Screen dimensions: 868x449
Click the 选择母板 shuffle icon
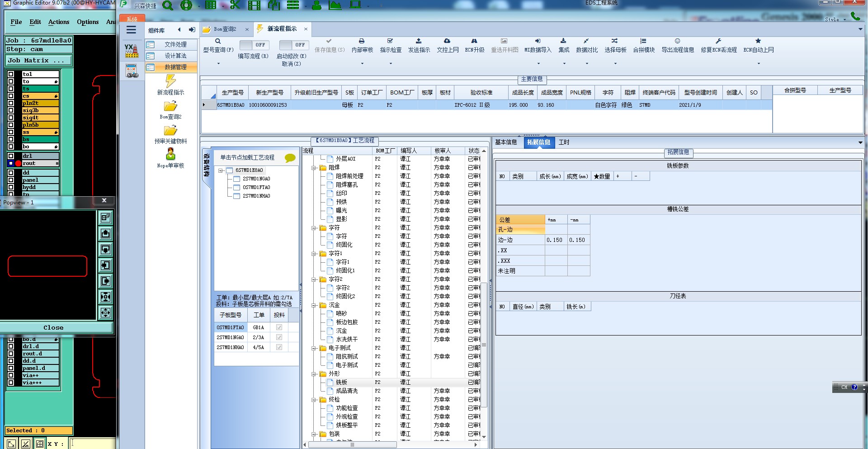[615, 41]
